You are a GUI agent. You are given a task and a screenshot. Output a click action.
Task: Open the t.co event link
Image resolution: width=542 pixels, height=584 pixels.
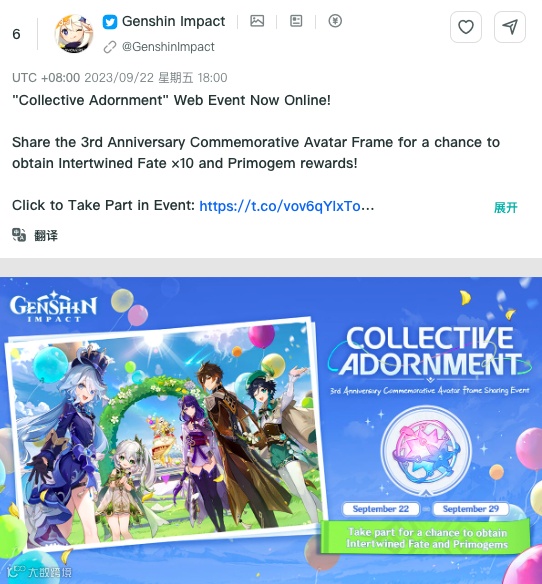(286, 206)
